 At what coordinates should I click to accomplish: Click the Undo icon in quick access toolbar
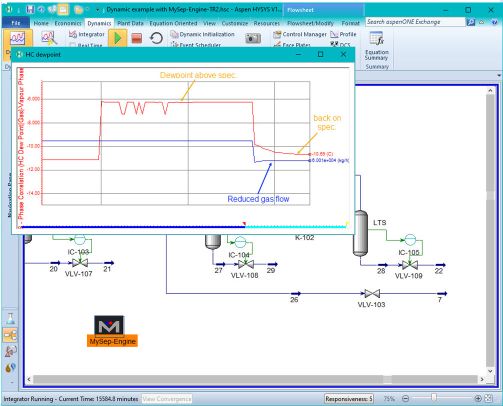[x=41, y=9]
